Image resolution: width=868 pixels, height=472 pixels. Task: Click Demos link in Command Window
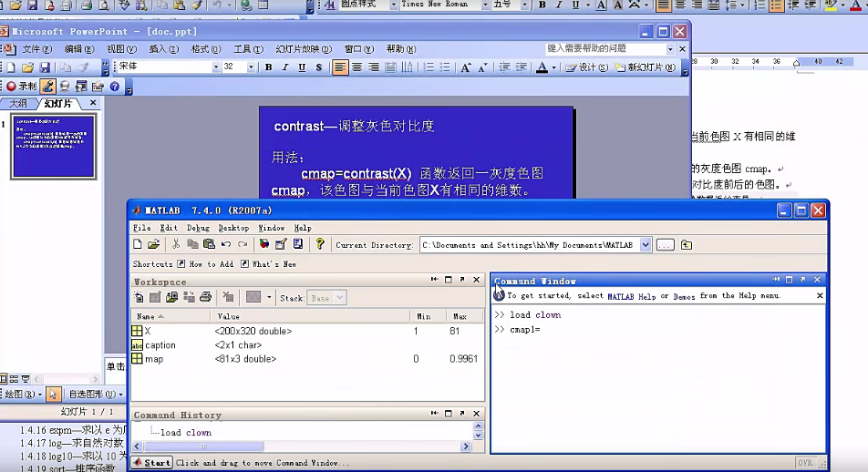pos(684,296)
